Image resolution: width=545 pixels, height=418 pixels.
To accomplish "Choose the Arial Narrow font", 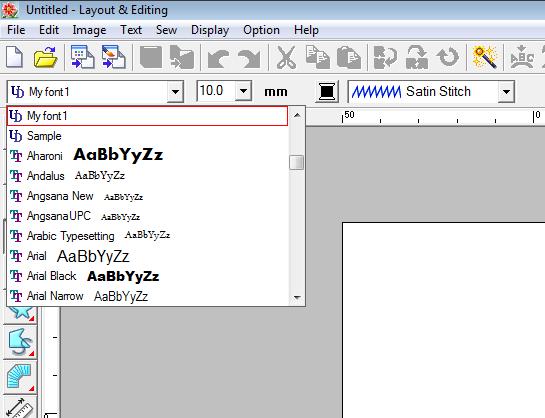I will click(147, 296).
